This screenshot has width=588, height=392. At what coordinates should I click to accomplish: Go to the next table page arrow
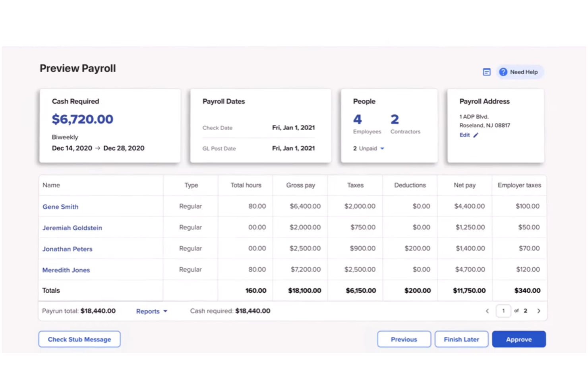tap(539, 311)
